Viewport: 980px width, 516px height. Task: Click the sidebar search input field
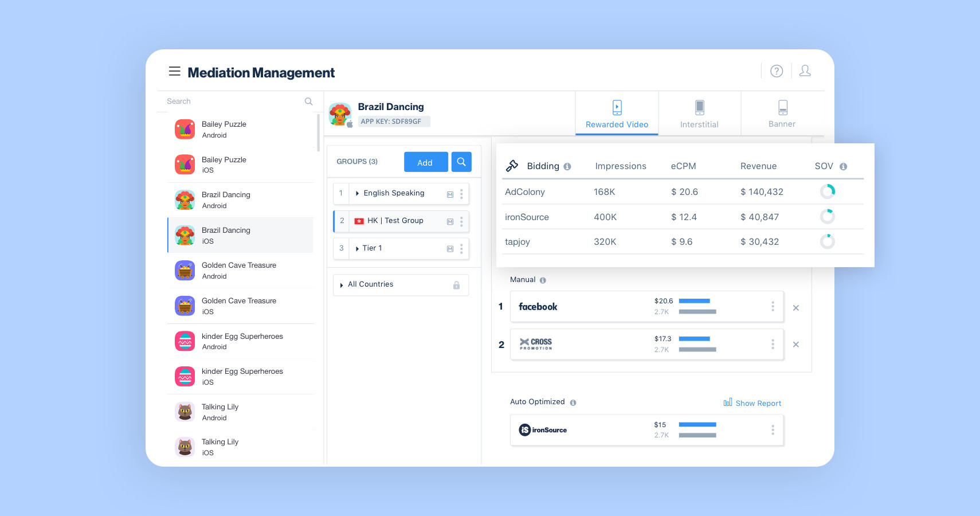(x=229, y=101)
